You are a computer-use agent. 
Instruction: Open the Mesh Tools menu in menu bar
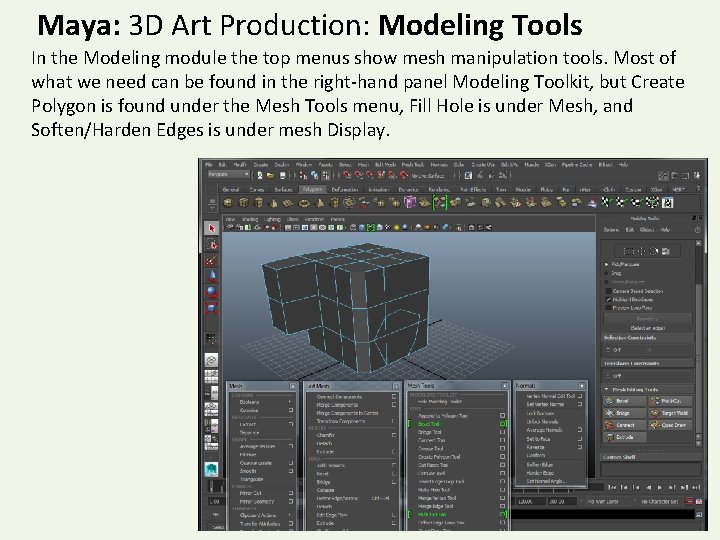click(x=412, y=164)
